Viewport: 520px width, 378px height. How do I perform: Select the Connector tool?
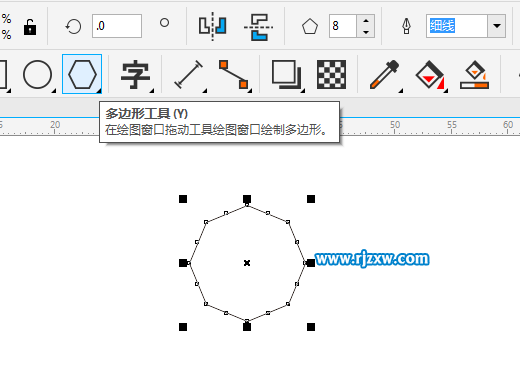point(234,74)
